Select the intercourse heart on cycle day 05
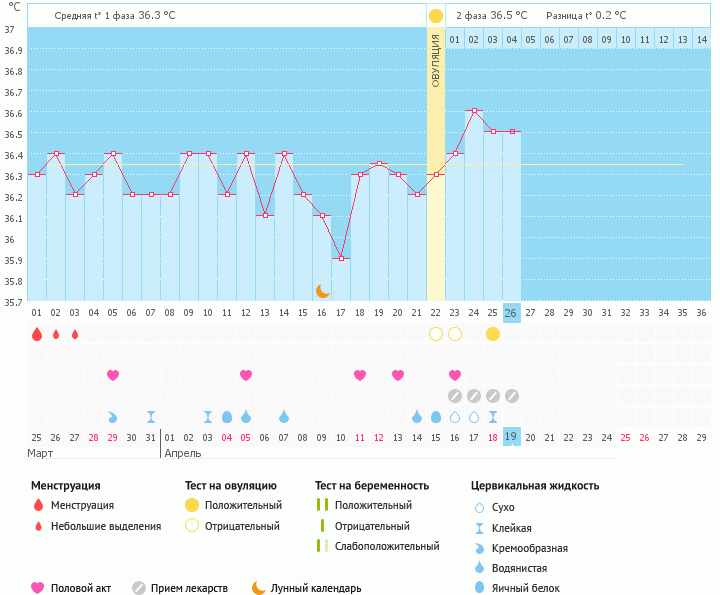The image size is (720, 595). click(x=113, y=375)
